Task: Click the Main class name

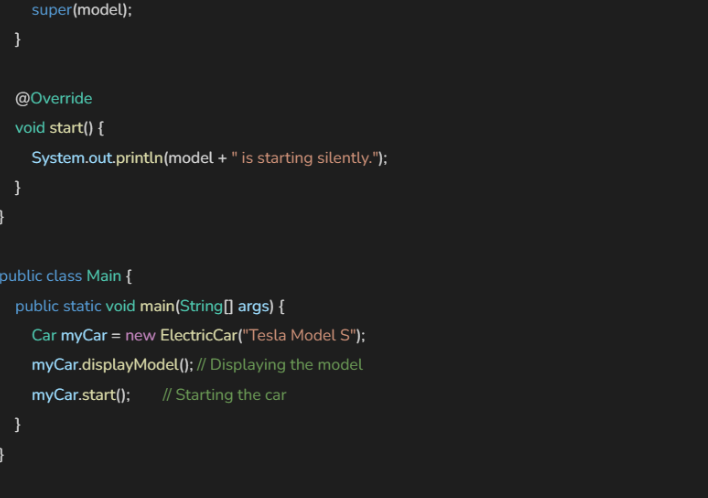Action: coord(103,276)
